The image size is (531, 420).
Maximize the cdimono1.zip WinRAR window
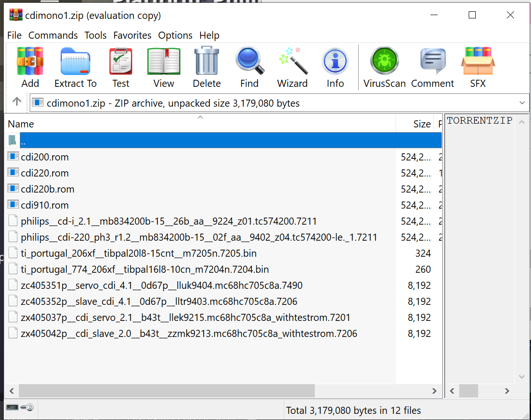[x=472, y=15]
